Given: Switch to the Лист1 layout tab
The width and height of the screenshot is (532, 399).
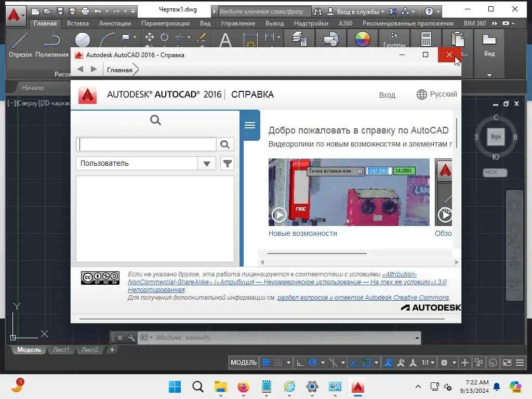Looking at the screenshot, I should pyautogui.click(x=61, y=350).
